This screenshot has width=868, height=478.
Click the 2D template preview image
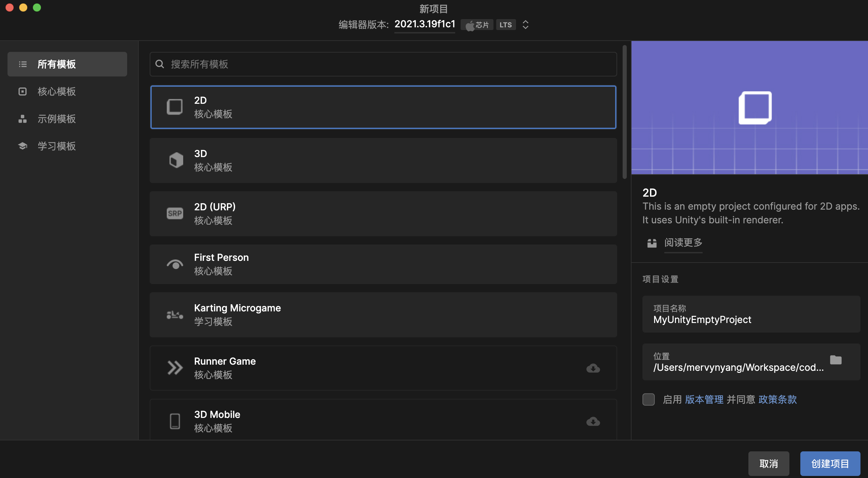click(x=749, y=108)
